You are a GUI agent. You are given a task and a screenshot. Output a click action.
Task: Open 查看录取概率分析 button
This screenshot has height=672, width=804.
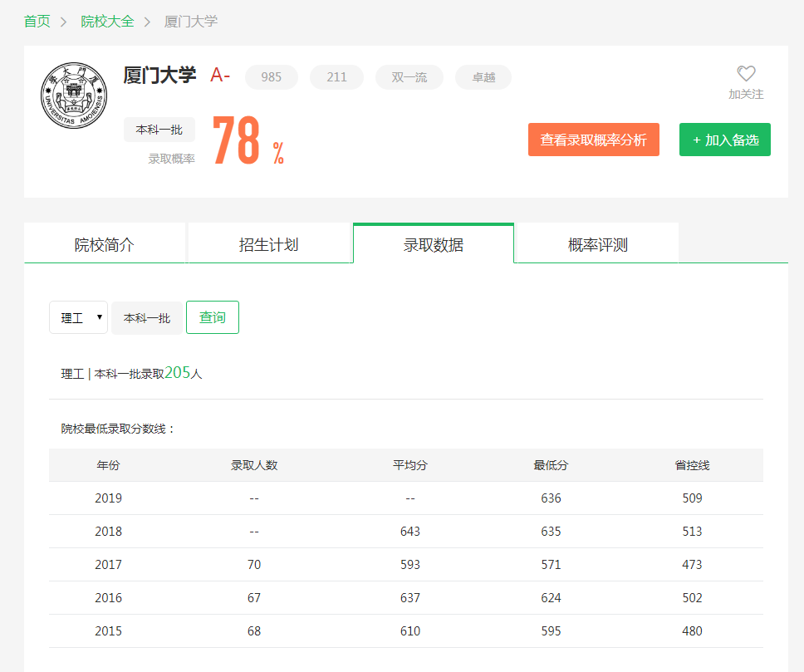click(594, 140)
